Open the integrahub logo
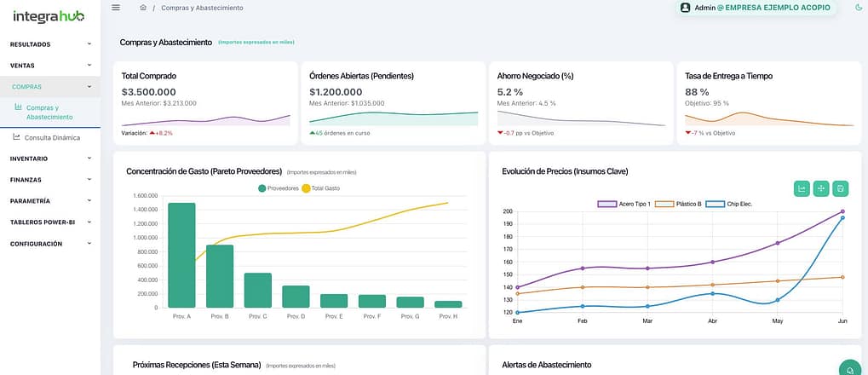 (50, 14)
